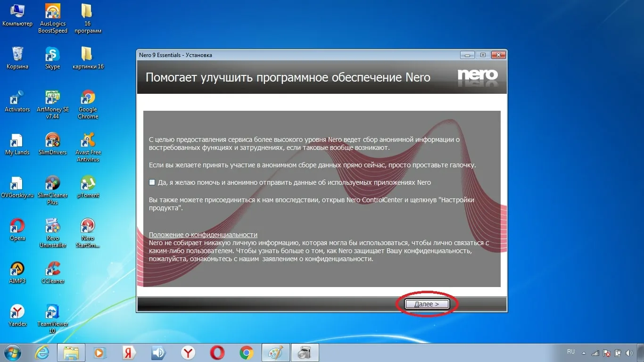Select the картинки 16 folder
The image size is (644, 362).
click(88, 56)
